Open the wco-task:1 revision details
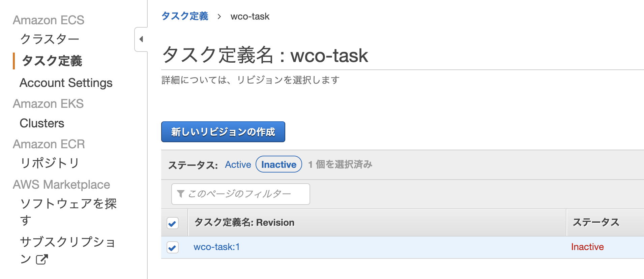This screenshot has height=279, width=644. [x=216, y=247]
